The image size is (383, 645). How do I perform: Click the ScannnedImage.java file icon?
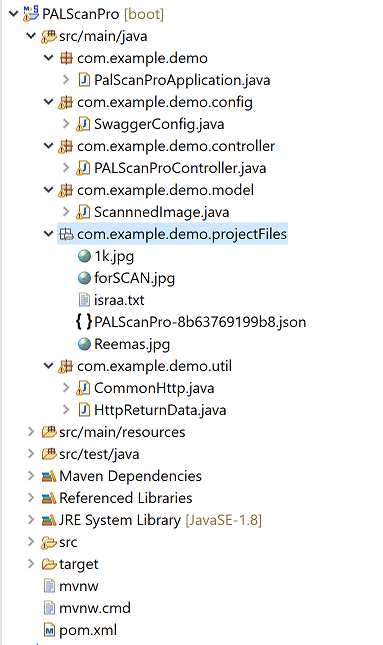83,212
